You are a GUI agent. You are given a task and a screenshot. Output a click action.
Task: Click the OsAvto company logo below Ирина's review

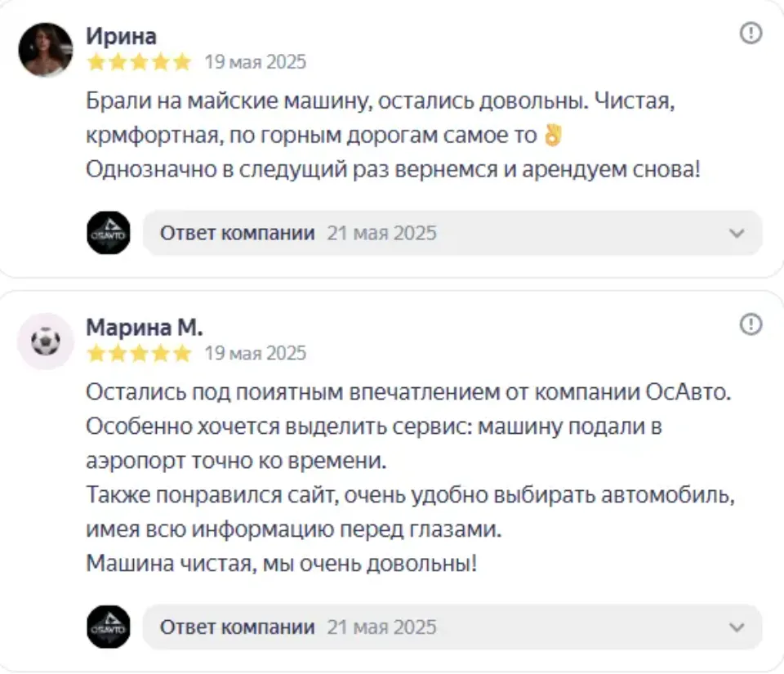pos(109,233)
